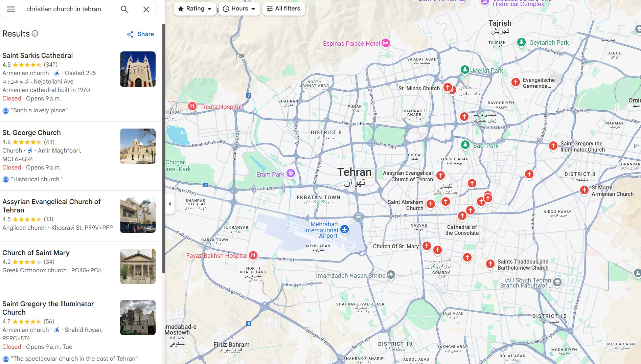
Task: Click the Share link
Action: [140, 34]
